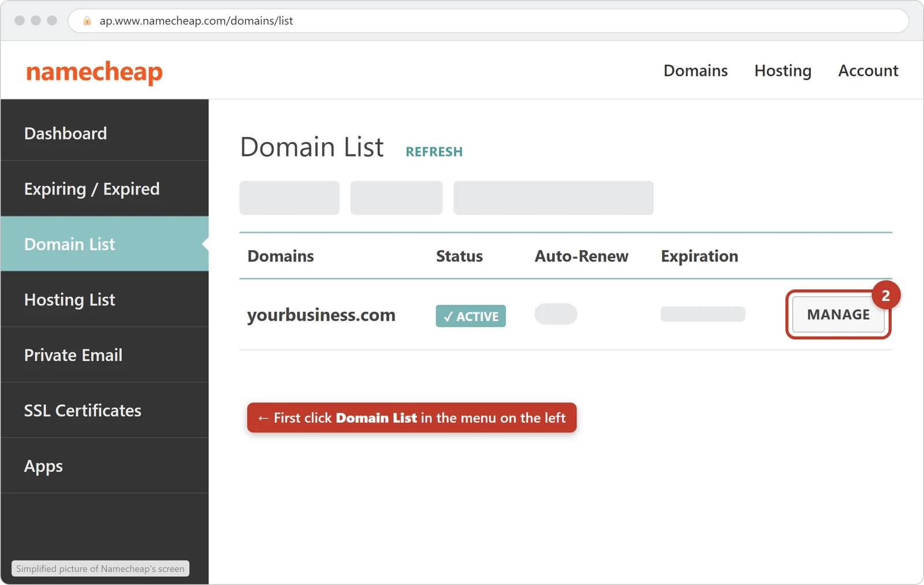Click MANAGE button for yourbusiness.com

click(838, 315)
